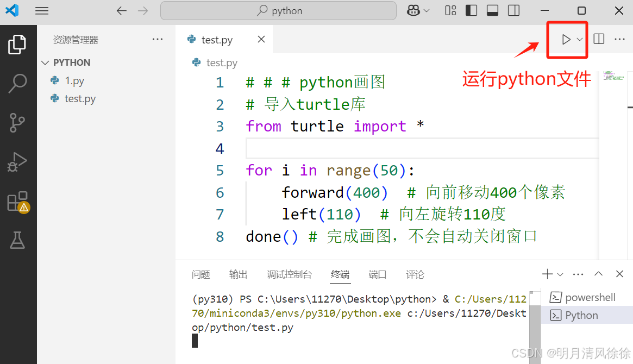Click the VS Code logo icon
633x364 pixels.
(12, 10)
